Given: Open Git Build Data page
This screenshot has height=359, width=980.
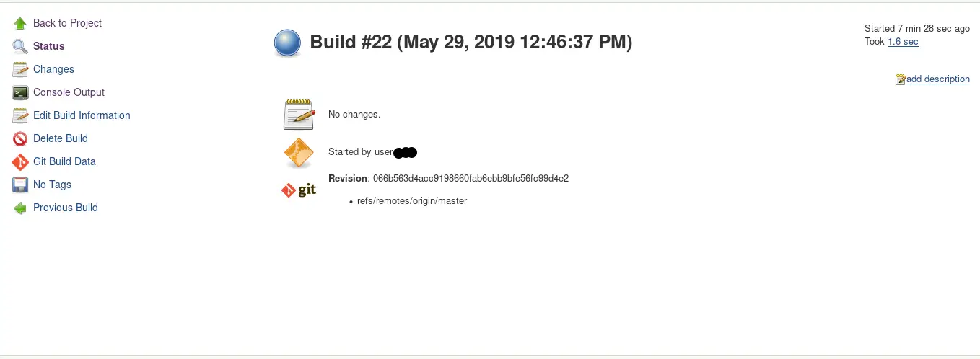Looking at the screenshot, I should (x=64, y=161).
